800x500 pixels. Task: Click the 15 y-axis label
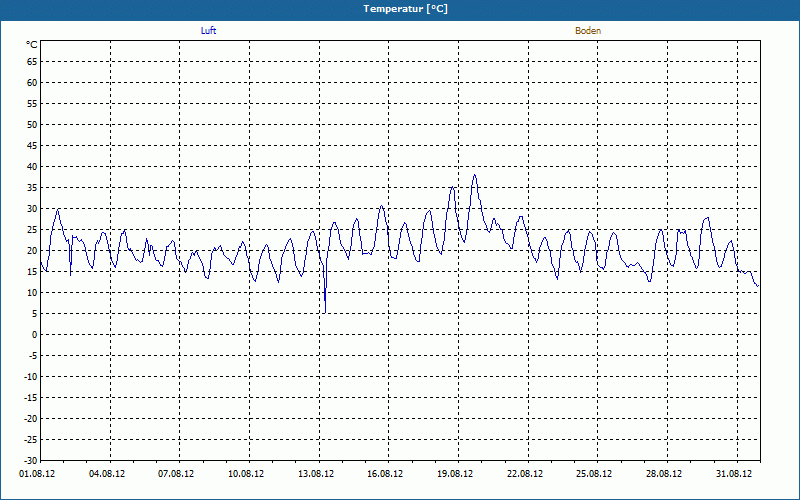(32, 272)
